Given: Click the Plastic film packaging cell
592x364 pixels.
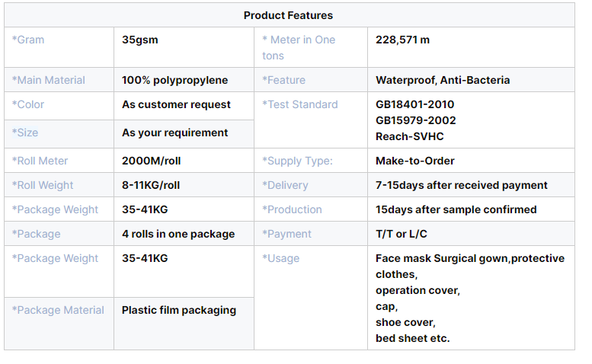Looking at the screenshot, I should point(179,310).
